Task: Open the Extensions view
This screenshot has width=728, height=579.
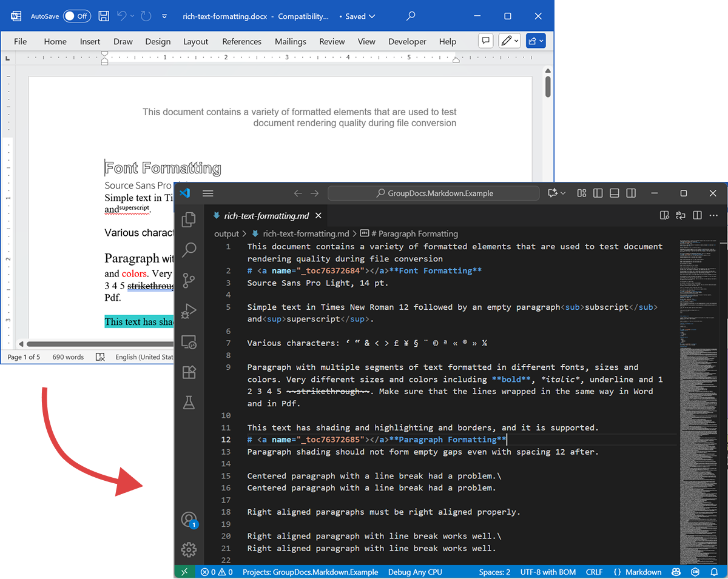Action: pos(189,372)
